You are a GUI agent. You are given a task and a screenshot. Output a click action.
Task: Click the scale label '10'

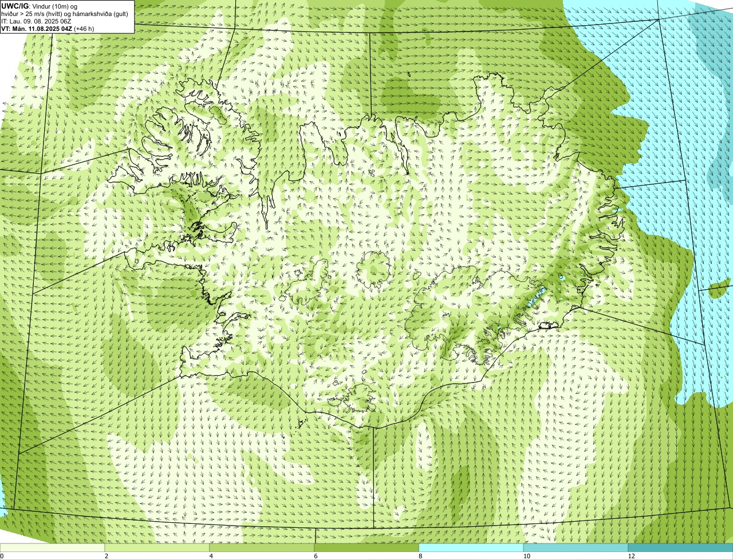[526, 556]
